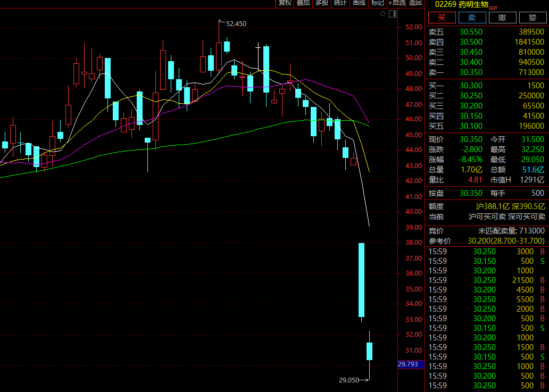The image size is (549, 392).
Task: Click the 撤 cancel order button
Action: pyautogui.click(x=502, y=18)
